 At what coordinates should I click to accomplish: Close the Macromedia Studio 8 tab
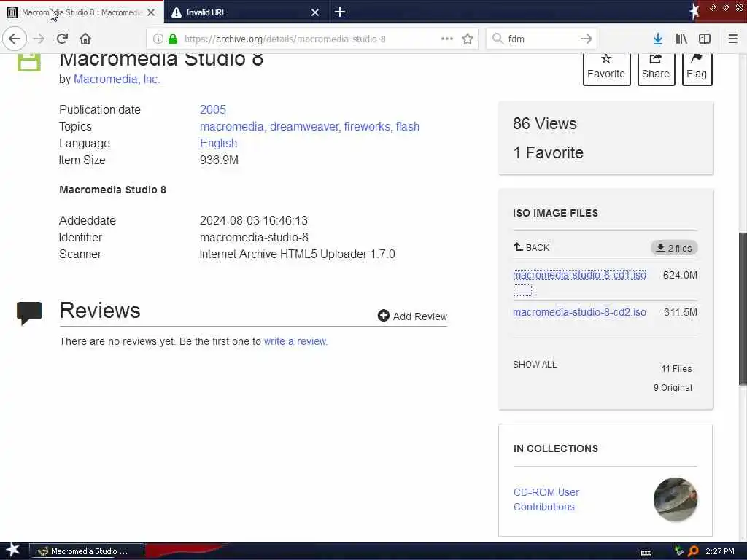pyautogui.click(x=151, y=12)
